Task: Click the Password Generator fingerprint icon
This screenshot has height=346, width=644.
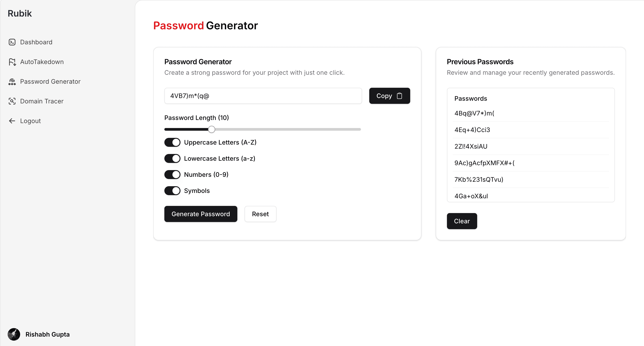Action: point(12,81)
